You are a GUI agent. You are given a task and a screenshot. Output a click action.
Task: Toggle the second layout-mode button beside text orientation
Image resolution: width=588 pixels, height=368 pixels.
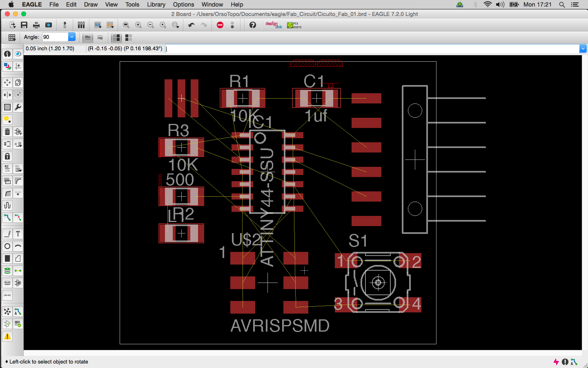[x=129, y=38]
